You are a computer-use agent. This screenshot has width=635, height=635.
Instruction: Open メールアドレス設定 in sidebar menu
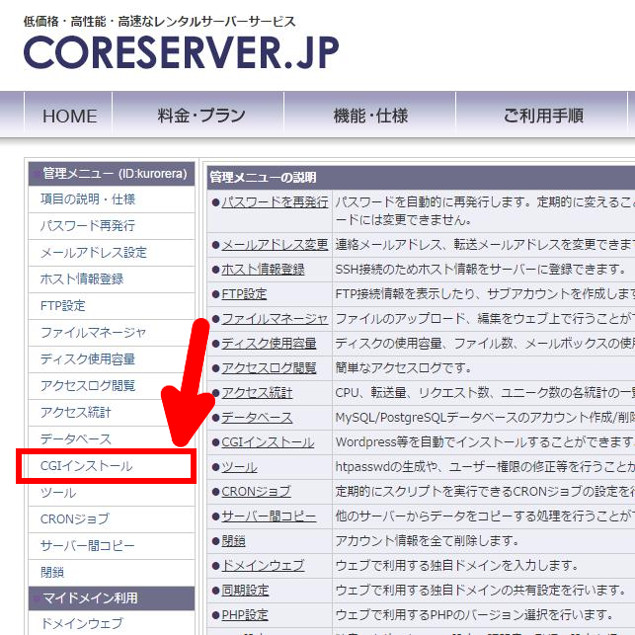[112, 253]
